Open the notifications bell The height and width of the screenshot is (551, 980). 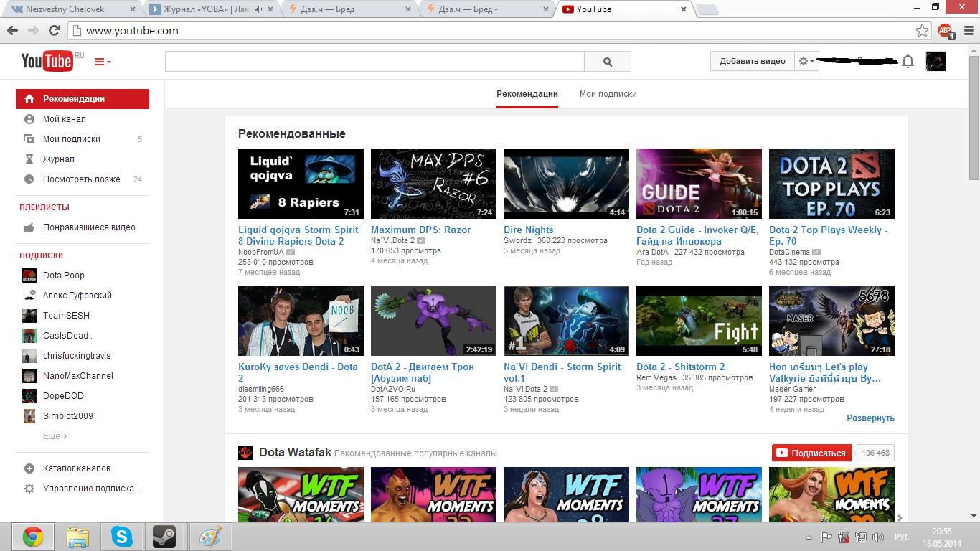tap(908, 61)
